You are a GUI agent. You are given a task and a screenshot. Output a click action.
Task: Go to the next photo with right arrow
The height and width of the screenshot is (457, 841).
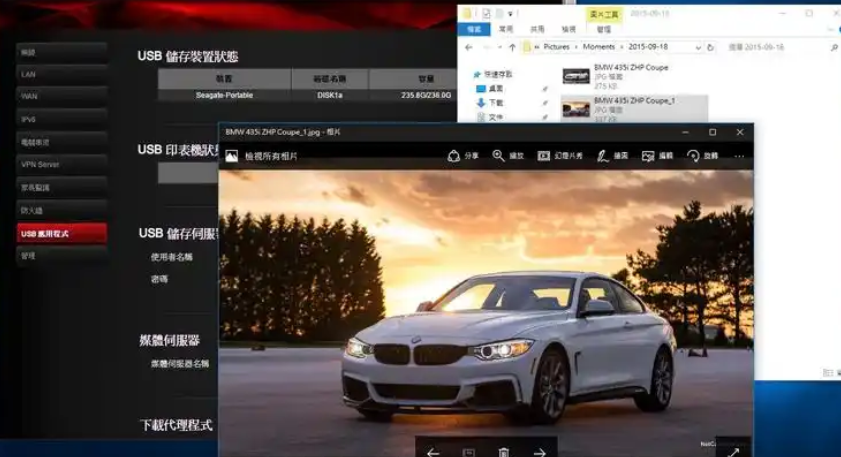coord(540,452)
